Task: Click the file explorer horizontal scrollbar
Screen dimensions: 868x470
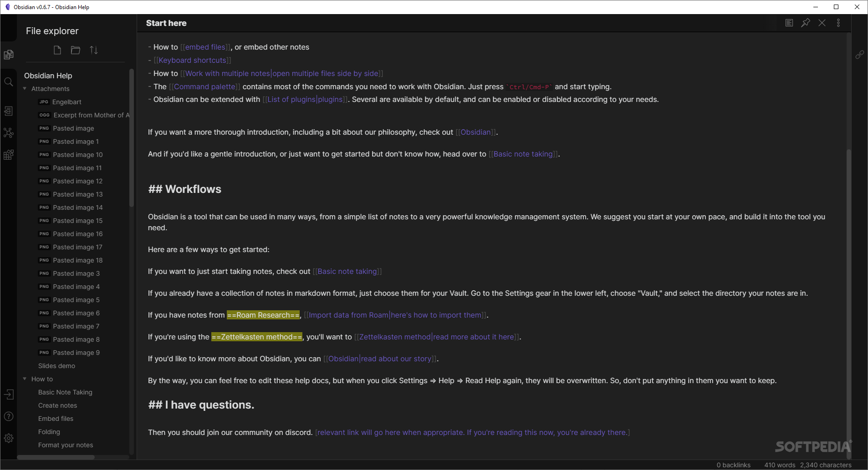Action: pyautogui.click(x=56, y=457)
